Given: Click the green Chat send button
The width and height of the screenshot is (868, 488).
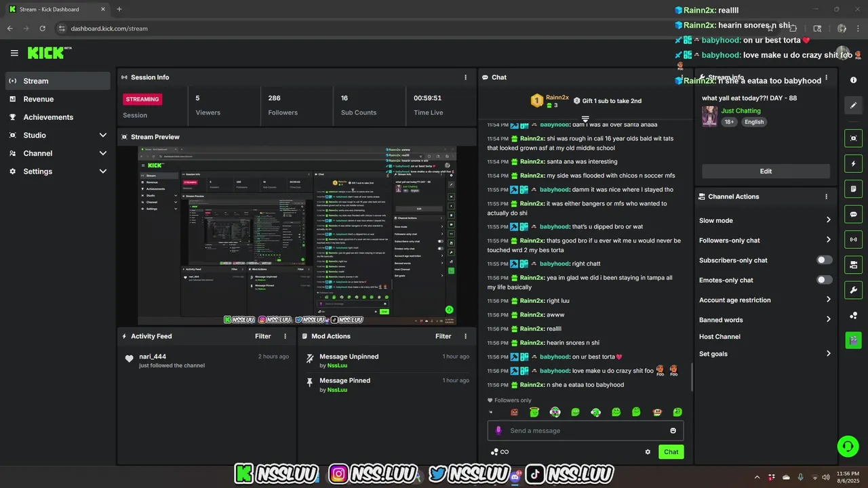Looking at the screenshot, I should 671,452.
